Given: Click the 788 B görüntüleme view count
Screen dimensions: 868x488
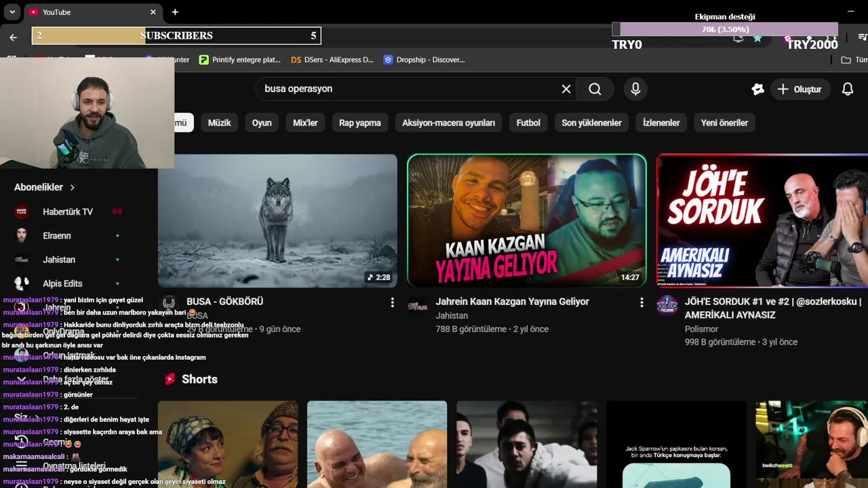Looking at the screenshot, I should (471, 329).
